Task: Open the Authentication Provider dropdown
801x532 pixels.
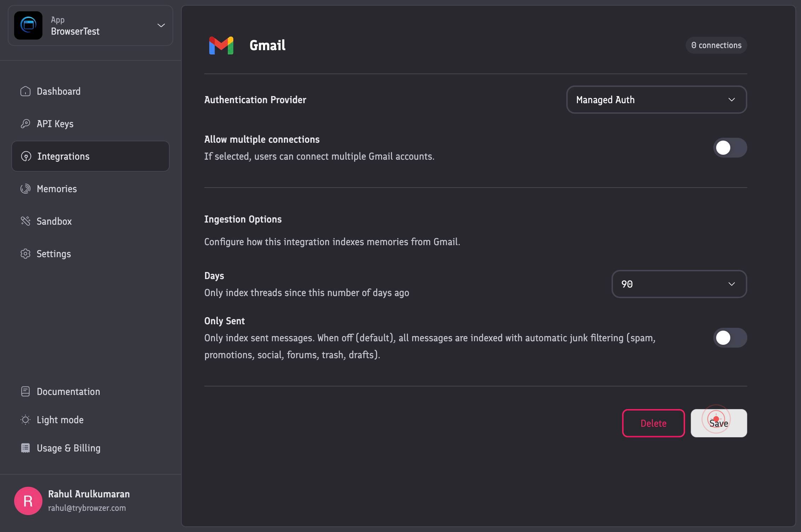Action: click(x=656, y=100)
